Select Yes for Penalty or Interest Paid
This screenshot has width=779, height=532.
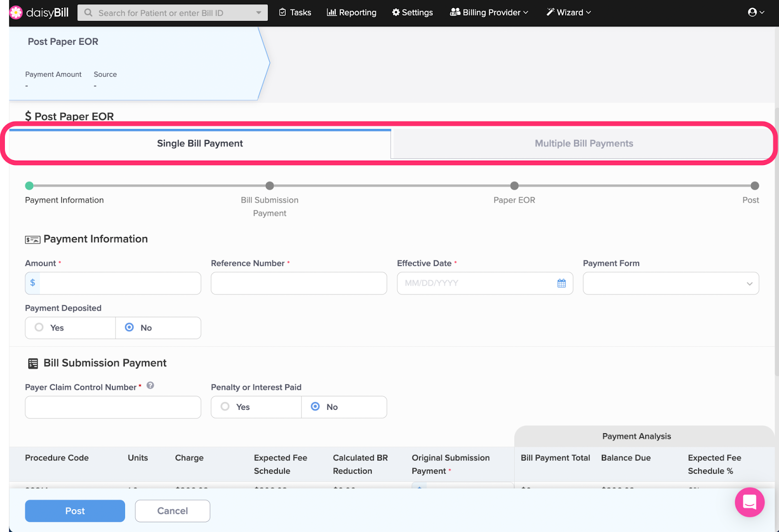click(256, 407)
